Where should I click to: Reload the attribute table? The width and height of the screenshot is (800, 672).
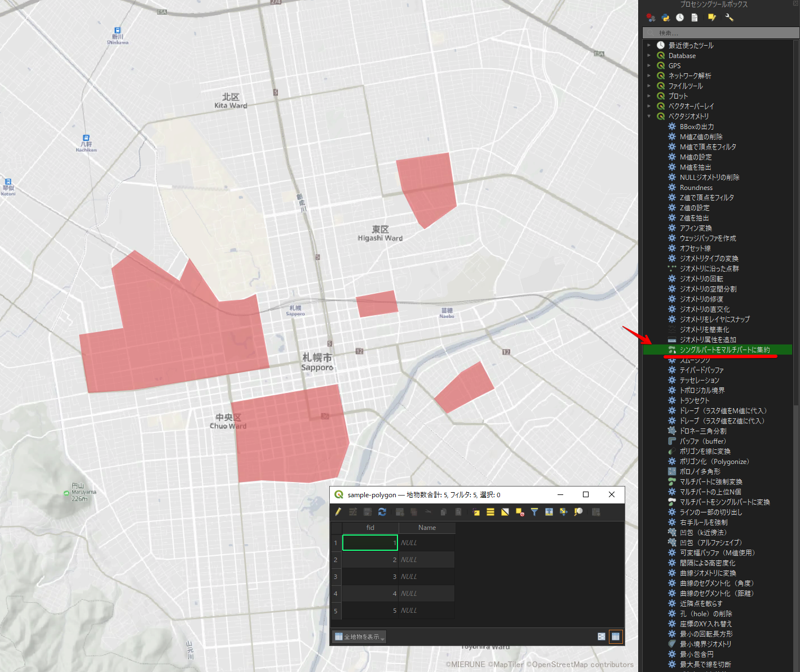click(x=382, y=512)
